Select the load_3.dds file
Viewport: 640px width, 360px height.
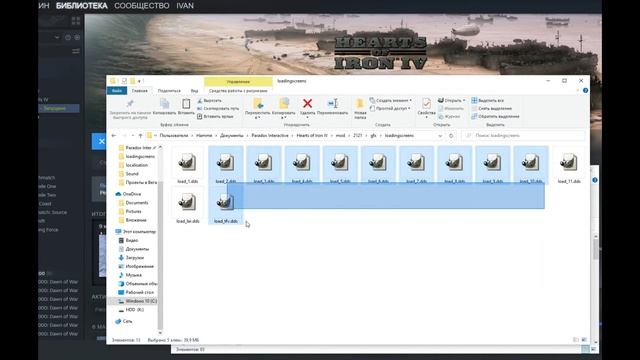[x=264, y=165]
